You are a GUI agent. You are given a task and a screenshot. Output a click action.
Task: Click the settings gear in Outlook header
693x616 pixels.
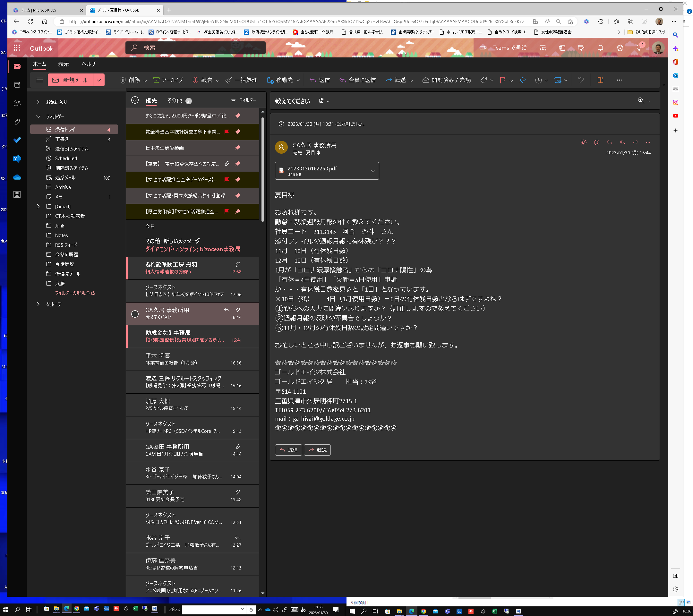(x=620, y=48)
